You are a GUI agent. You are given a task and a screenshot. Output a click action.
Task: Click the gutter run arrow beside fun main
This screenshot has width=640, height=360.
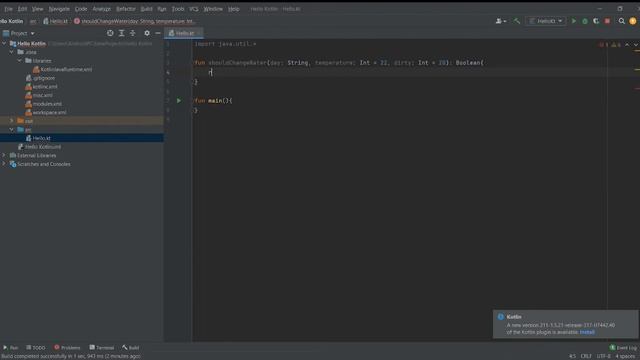(x=179, y=100)
